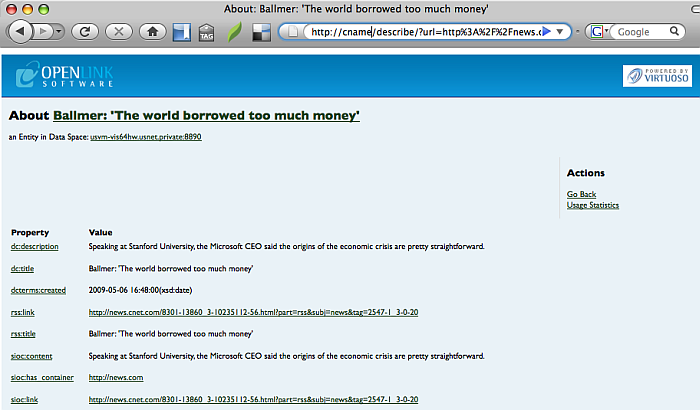Click the rss:title value text

[171, 334]
